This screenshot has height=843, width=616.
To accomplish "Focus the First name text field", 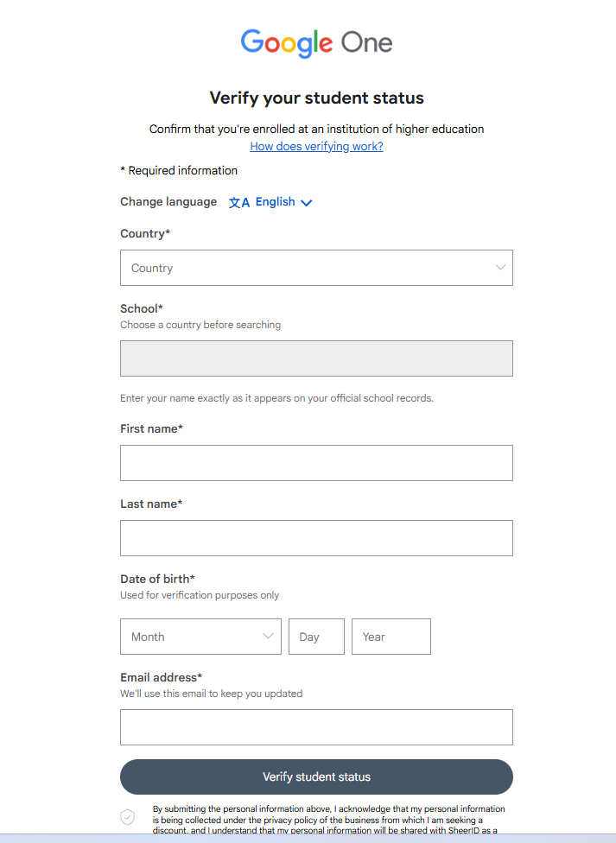I will click(316, 463).
